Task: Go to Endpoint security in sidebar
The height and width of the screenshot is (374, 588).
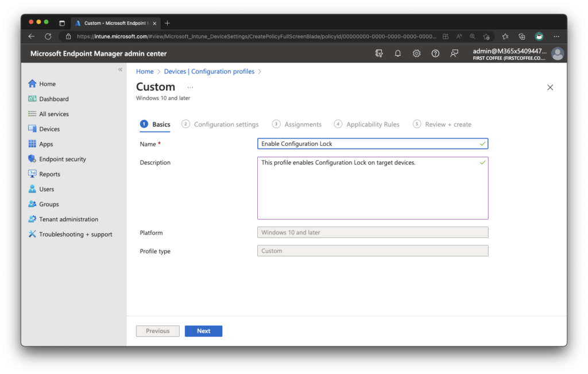Action: 63,159
